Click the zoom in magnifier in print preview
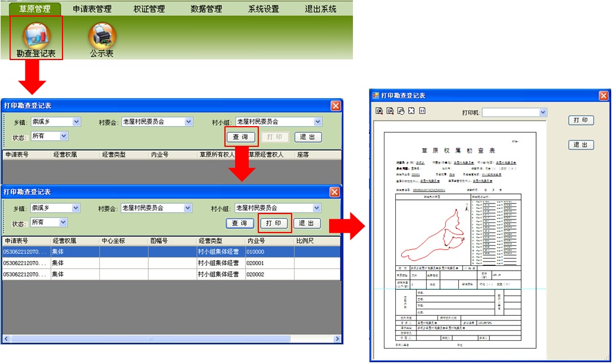The height and width of the screenshot is (364, 613). 379,111
